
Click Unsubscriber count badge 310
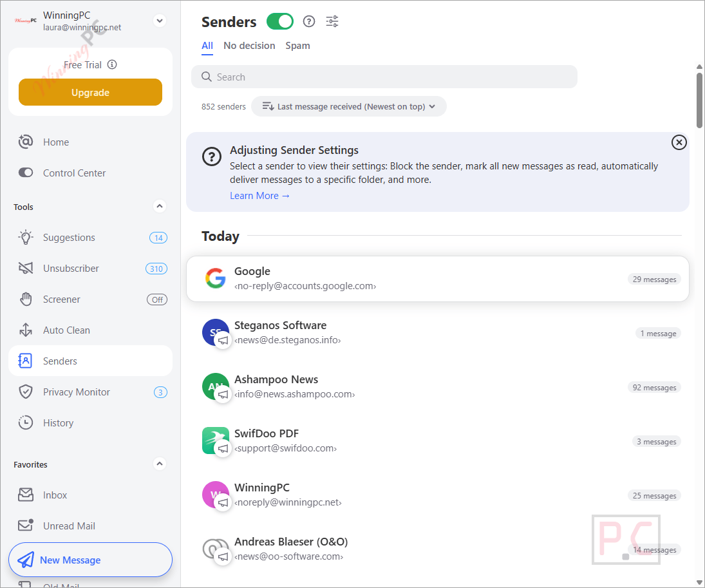[x=156, y=269]
